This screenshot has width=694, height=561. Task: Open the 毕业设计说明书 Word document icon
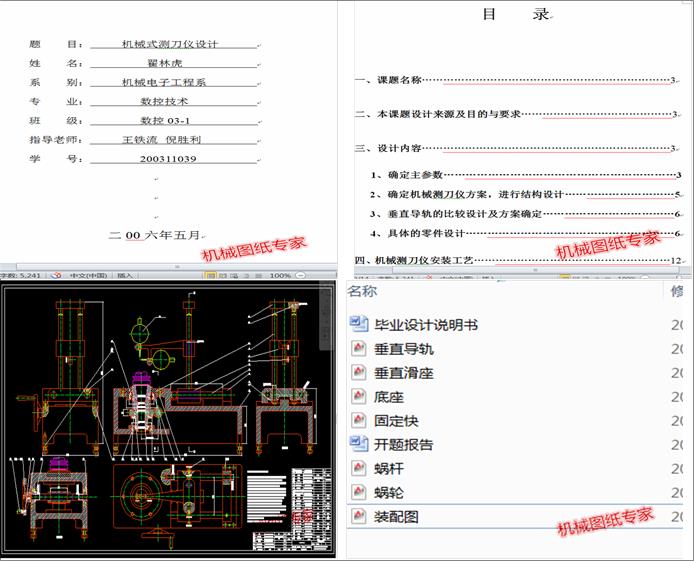point(359,324)
